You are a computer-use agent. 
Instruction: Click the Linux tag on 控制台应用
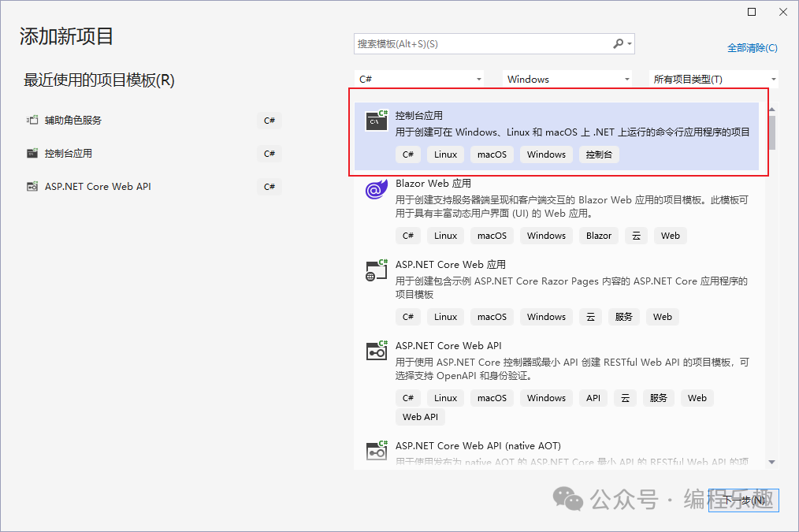445,154
